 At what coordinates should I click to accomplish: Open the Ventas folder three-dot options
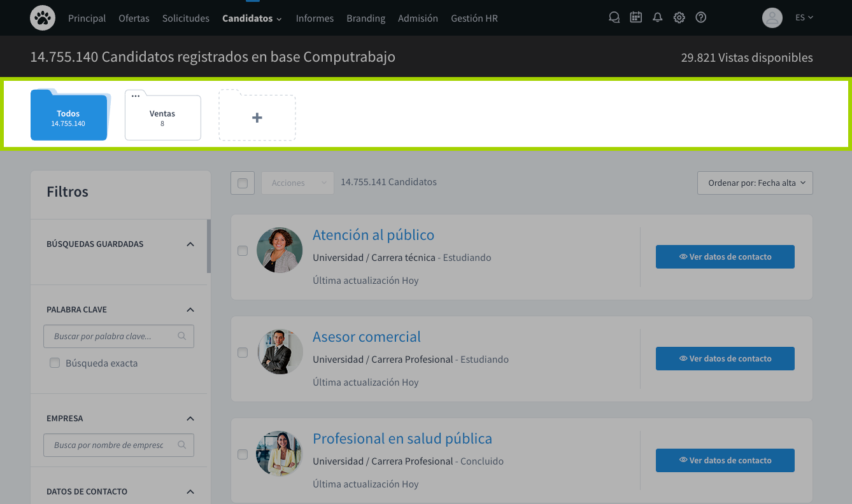pos(136,96)
